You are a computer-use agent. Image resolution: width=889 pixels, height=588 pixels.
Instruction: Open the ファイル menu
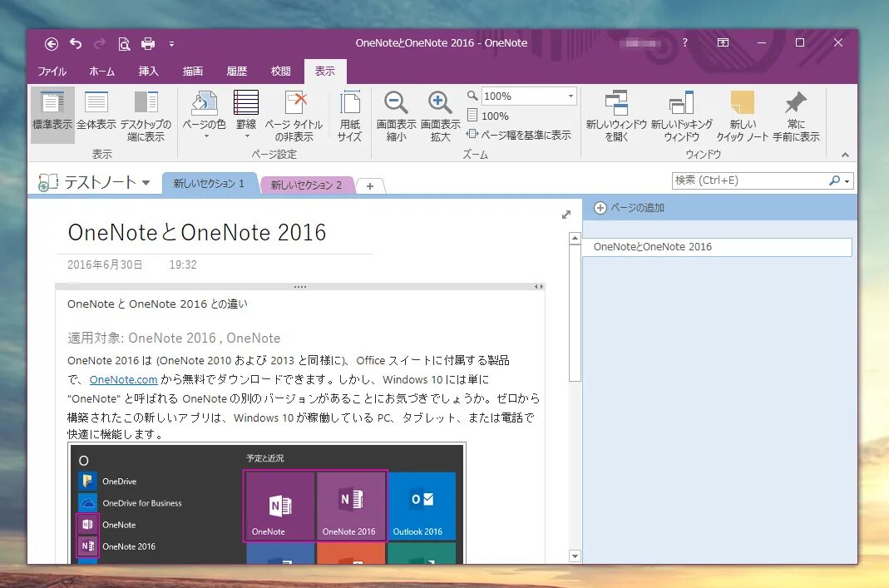coord(52,71)
